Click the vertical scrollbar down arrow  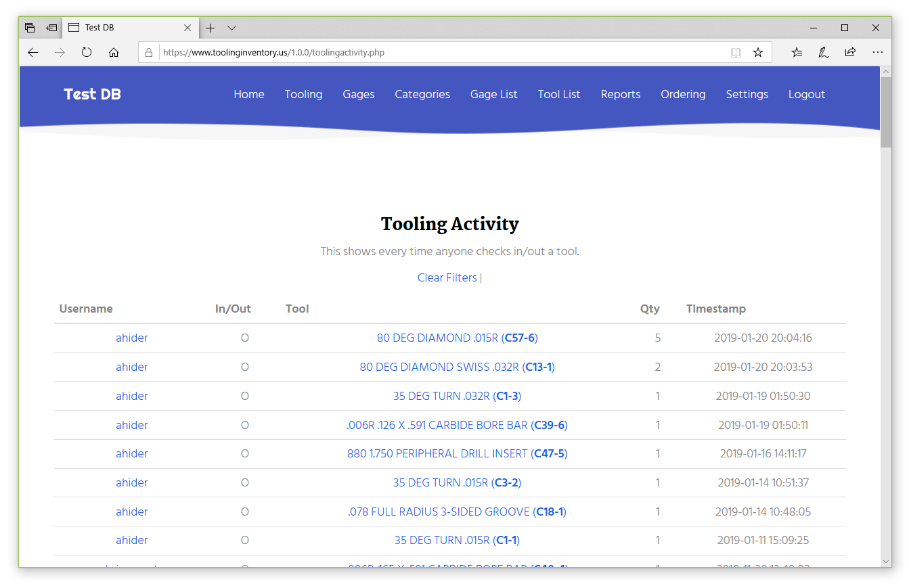coord(886,561)
